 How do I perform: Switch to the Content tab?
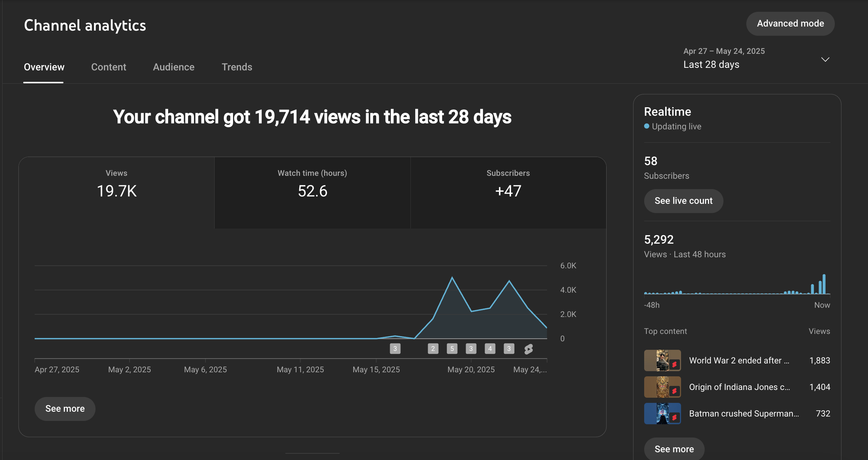pyautogui.click(x=108, y=67)
